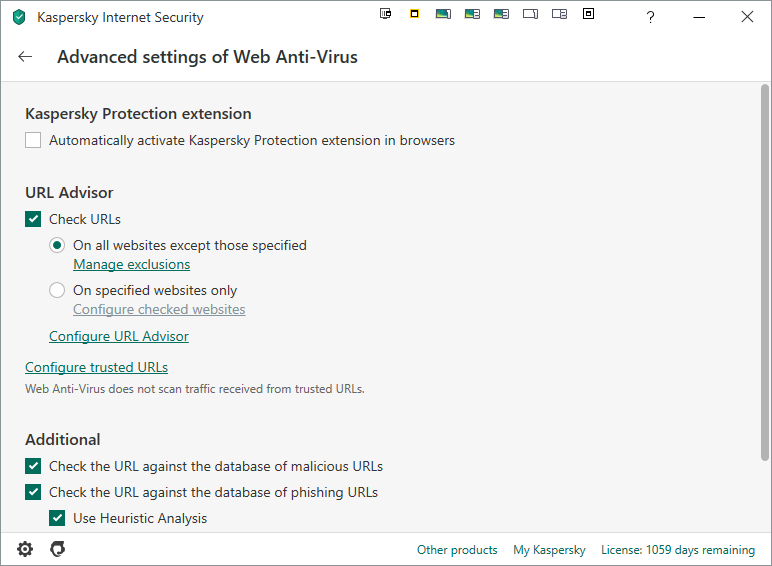Select On all websites except those specified

point(58,245)
